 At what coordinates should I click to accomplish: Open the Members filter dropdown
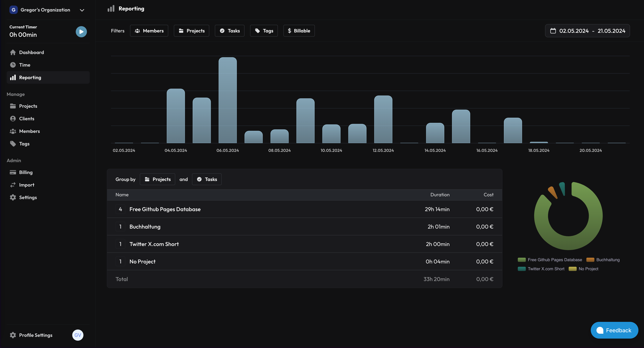pyautogui.click(x=149, y=31)
